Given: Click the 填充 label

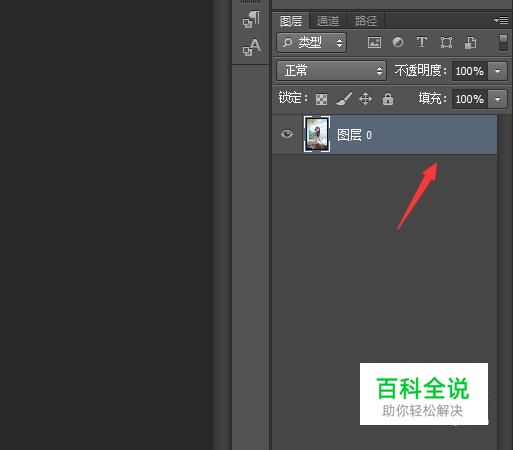Looking at the screenshot, I should coord(432,98).
